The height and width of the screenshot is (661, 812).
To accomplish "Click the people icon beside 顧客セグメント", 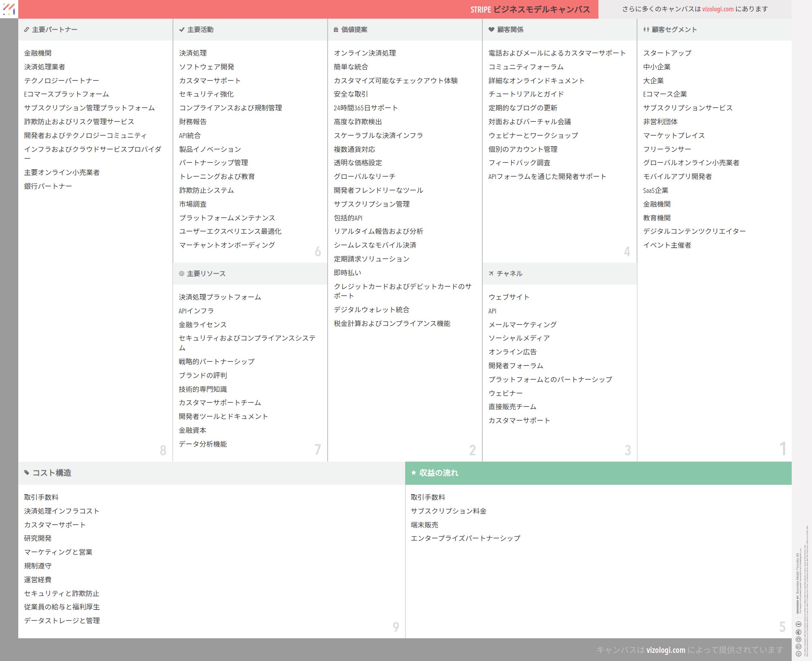I will 646,30.
